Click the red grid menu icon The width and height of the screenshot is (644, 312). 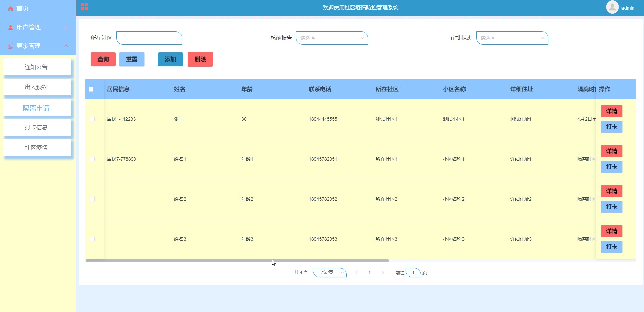pyautogui.click(x=84, y=7)
